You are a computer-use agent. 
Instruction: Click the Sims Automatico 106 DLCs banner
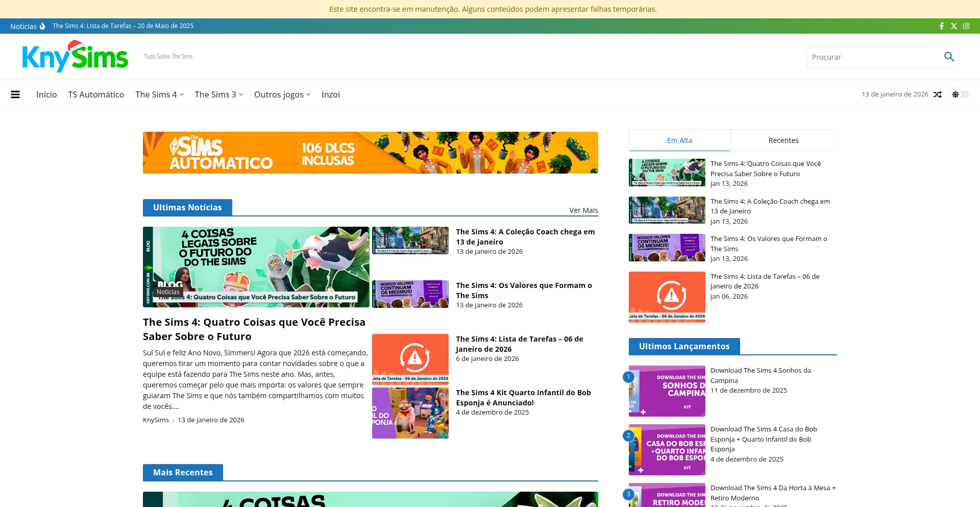point(371,153)
